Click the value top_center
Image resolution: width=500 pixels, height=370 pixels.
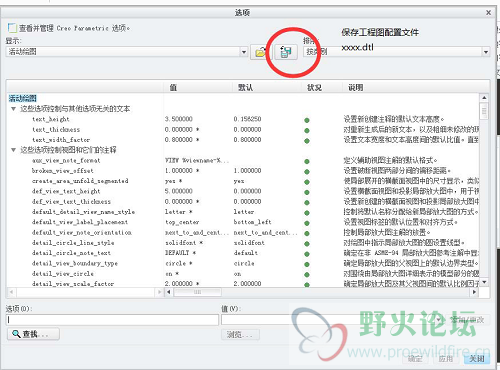click(x=182, y=222)
